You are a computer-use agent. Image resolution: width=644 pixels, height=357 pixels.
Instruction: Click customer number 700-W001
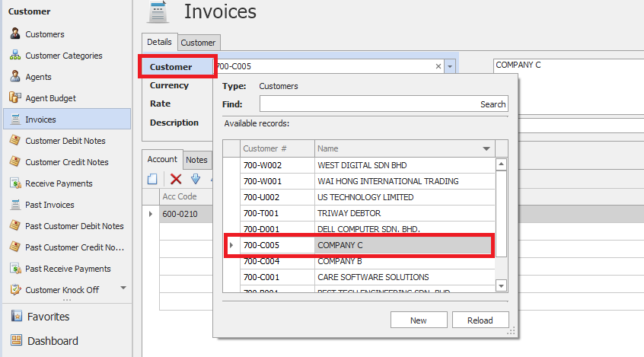coord(263,182)
